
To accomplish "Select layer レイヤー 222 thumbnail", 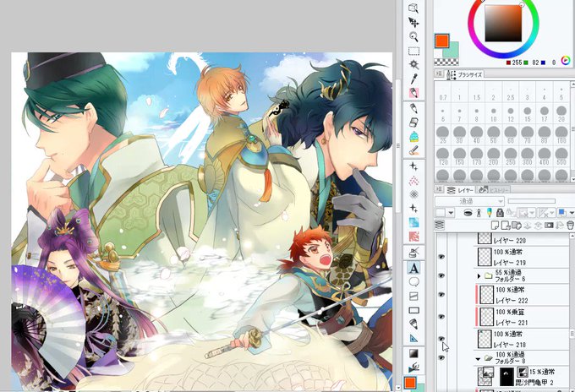I will [486, 295].
